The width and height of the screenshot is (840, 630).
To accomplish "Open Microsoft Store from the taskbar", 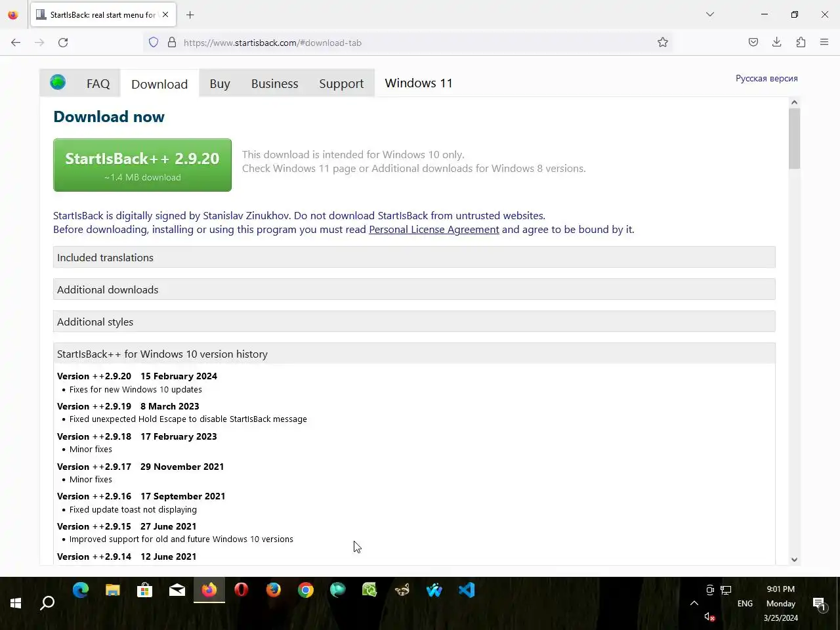I will click(x=145, y=590).
